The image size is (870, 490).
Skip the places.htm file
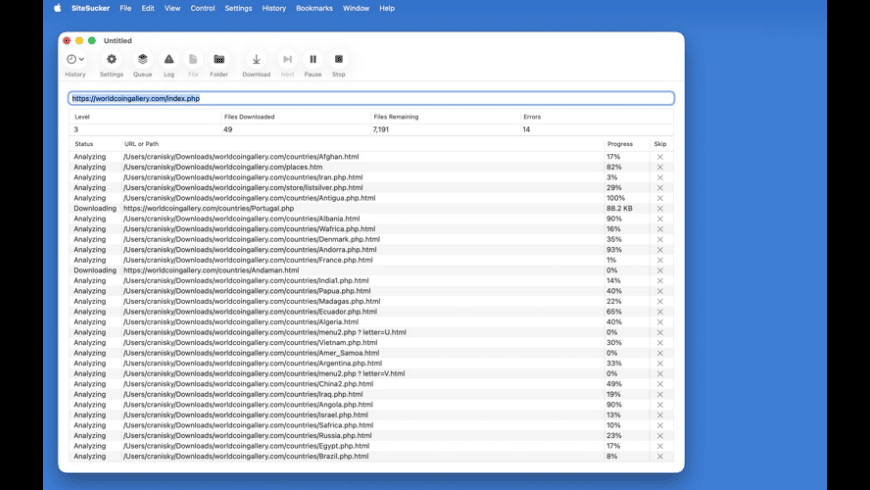[x=660, y=167]
